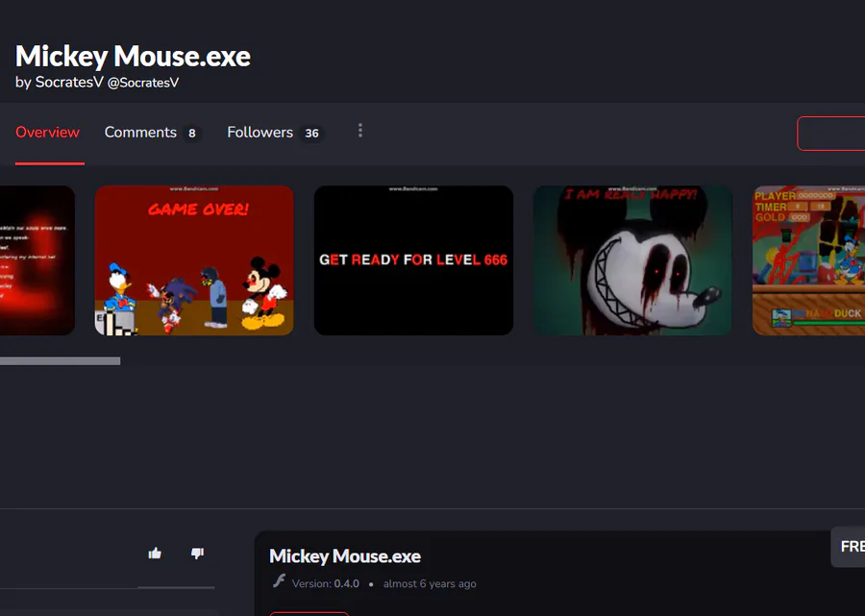The width and height of the screenshot is (865, 616).
Task: Open the SocratesV author profile link
Action: (69, 83)
